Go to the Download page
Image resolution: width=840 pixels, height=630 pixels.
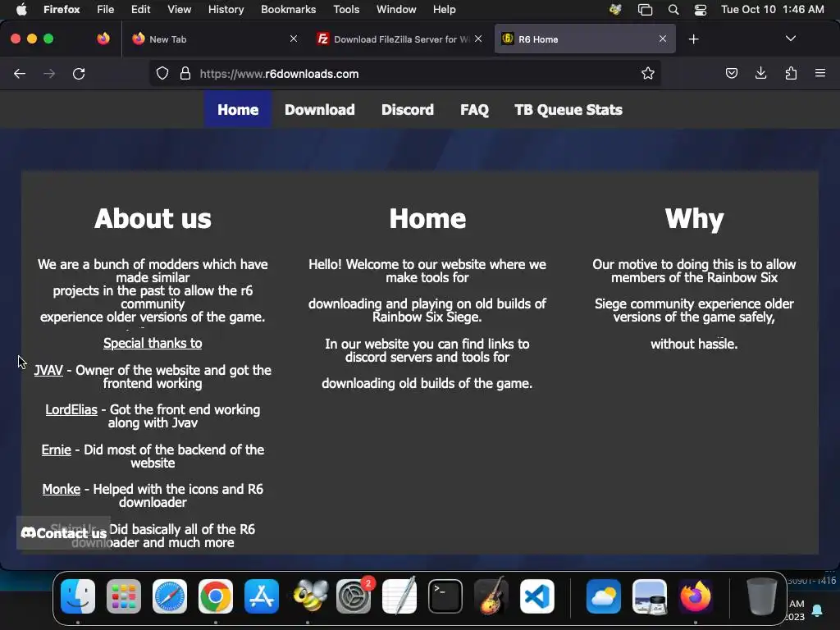[320, 110]
